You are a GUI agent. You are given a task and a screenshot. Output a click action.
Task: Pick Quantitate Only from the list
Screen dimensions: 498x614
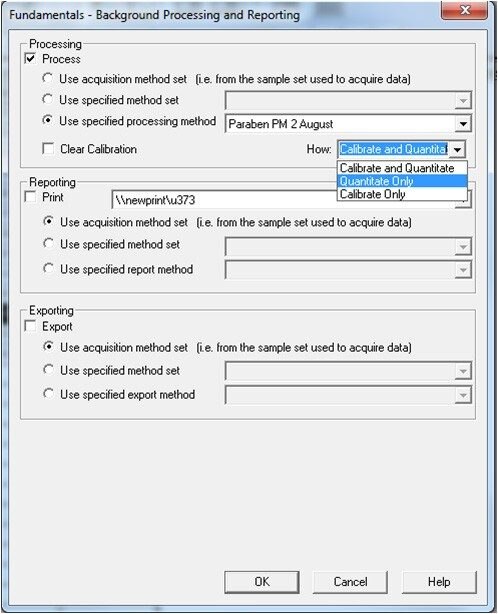tap(402, 181)
